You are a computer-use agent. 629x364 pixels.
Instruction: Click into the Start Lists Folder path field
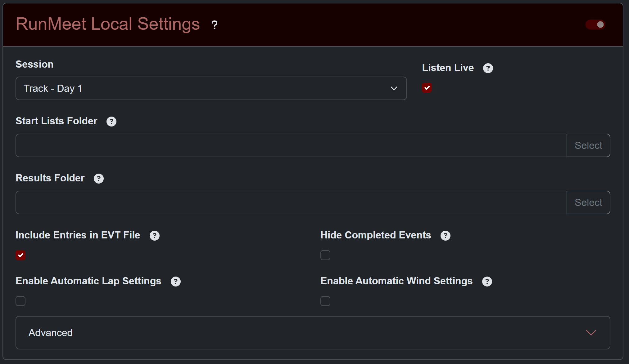point(291,145)
